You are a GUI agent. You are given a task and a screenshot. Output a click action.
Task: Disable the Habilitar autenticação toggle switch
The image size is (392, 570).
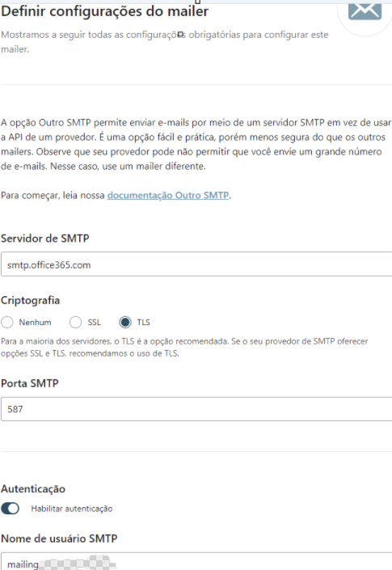11,509
